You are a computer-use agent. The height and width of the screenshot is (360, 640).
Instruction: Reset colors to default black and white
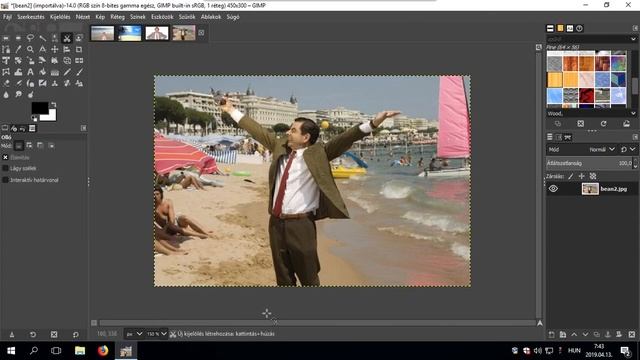34,118
